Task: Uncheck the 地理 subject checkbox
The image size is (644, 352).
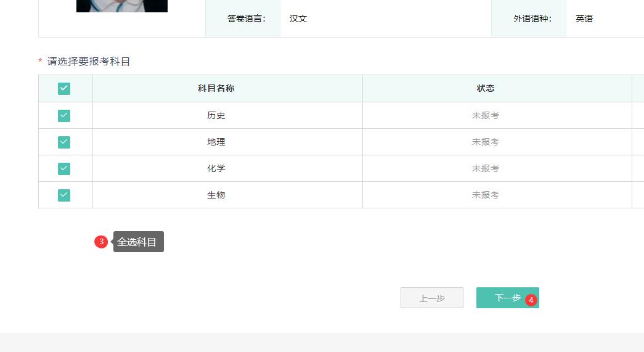Action: coord(64,142)
